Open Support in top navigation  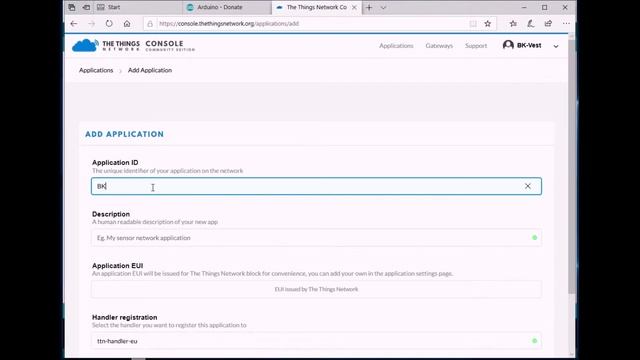[x=476, y=46]
